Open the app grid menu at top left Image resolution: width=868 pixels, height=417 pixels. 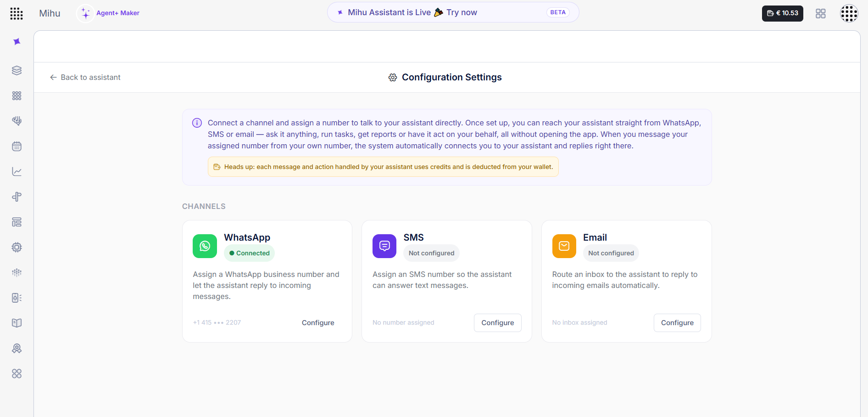click(x=17, y=13)
